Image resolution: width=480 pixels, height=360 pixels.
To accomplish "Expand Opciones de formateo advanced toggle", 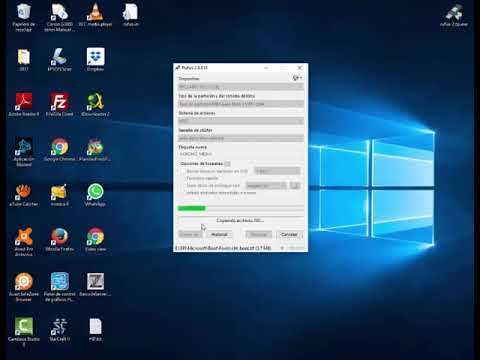I will (x=228, y=164).
